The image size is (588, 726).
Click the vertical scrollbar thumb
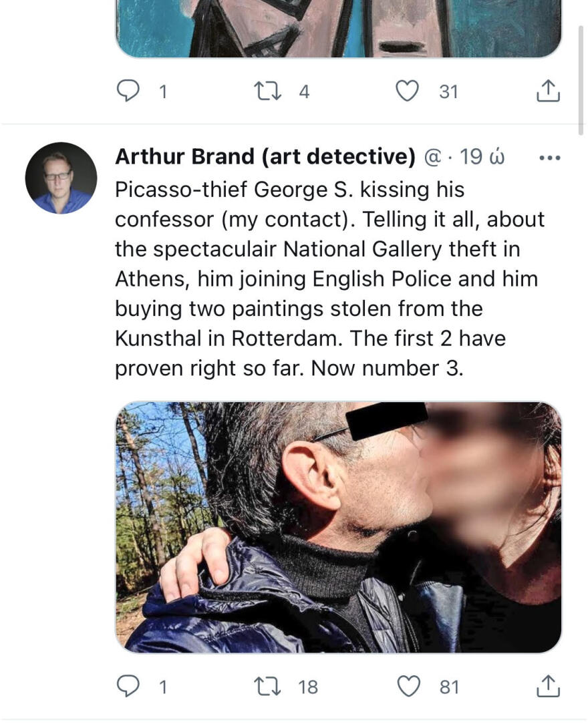pos(581,79)
